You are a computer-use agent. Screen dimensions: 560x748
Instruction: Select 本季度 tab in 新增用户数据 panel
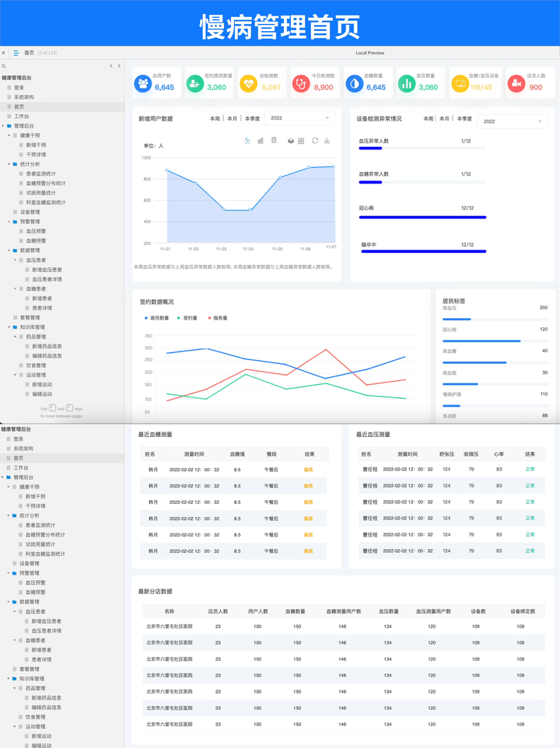252,118
